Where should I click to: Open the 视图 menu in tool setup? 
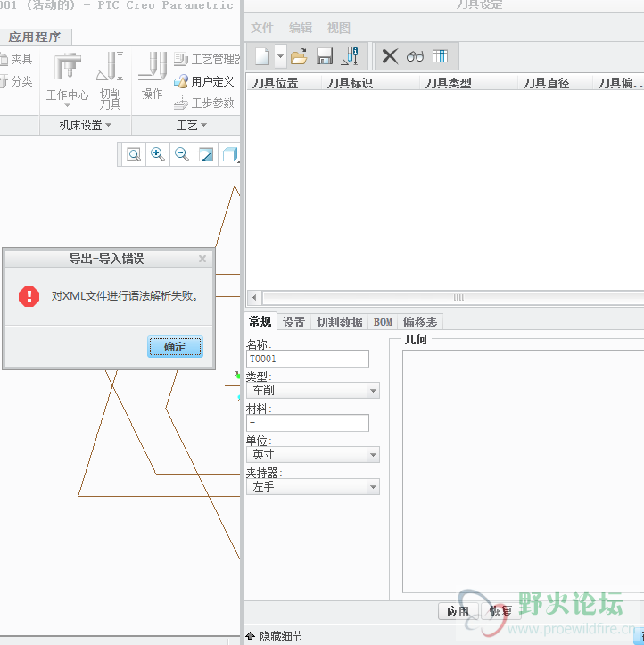[x=338, y=28]
